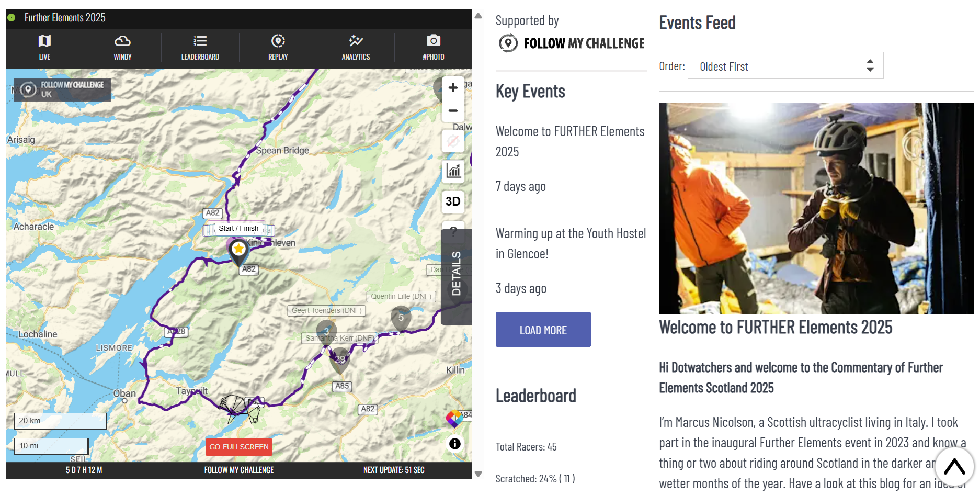Screen dimensions: 980x495
Task: Open the Leaderboard panel
Action: click(200, 48)
